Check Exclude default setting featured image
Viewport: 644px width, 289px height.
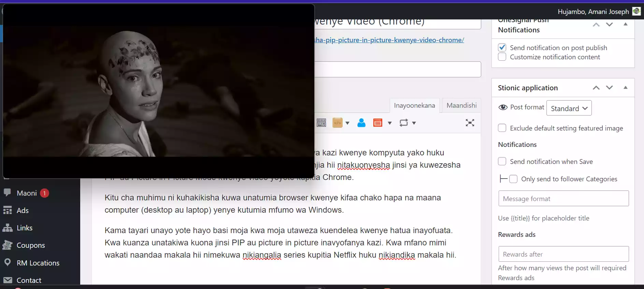502,128
